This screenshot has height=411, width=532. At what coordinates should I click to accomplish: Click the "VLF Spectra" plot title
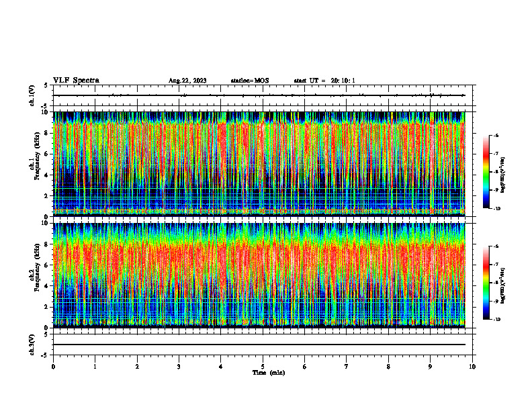[x=76, y=81]
